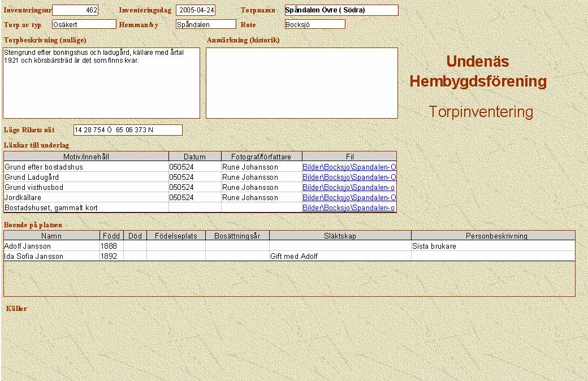
Task: Select the Läge Rikets nät coordinates field
Action: [128, 130]
